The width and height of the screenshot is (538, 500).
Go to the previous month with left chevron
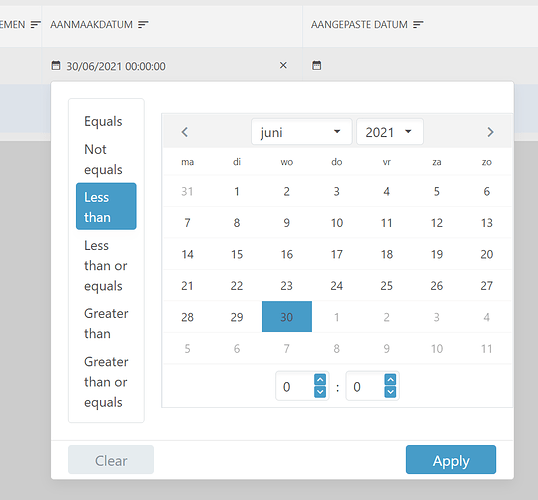coord(185,132)
